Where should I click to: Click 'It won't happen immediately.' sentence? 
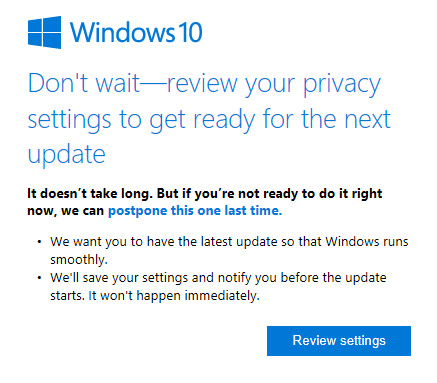click(174, 296)
